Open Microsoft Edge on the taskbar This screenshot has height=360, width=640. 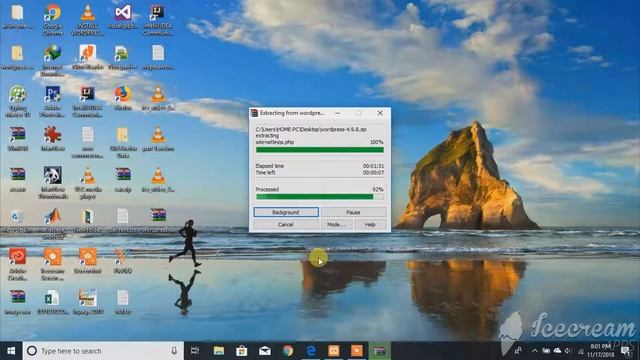[311, 351]
